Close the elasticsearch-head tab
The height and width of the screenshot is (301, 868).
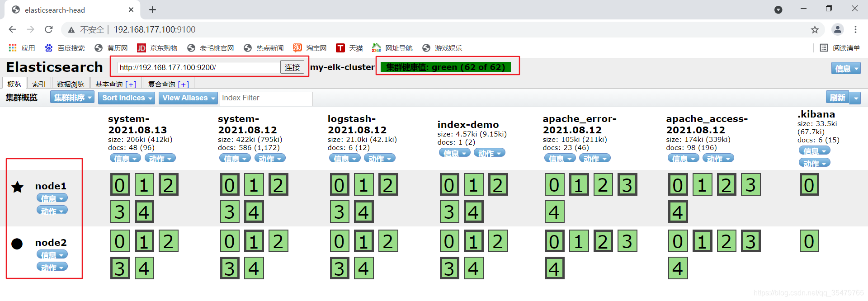pyautogui.click(x=131, y=9)
